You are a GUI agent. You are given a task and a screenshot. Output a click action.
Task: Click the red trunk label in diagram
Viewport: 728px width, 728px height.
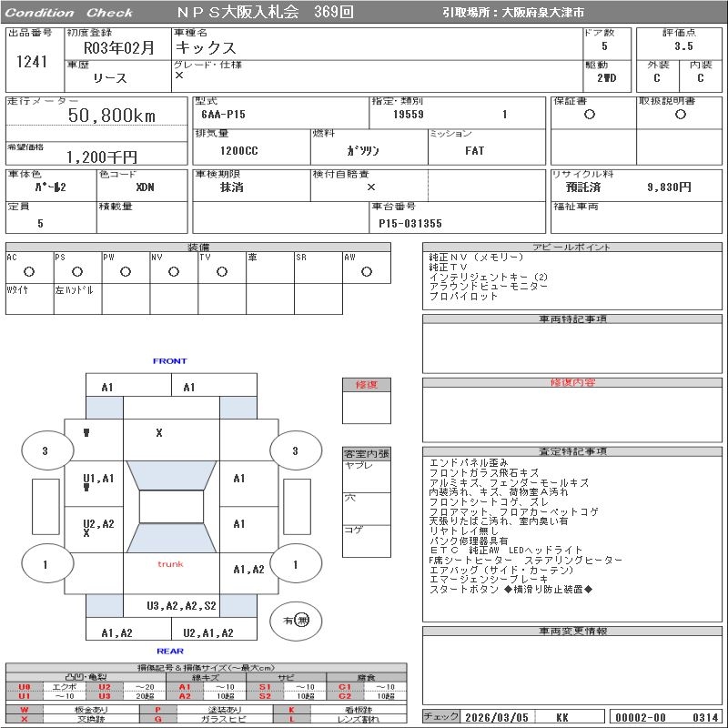pos(170,564)
